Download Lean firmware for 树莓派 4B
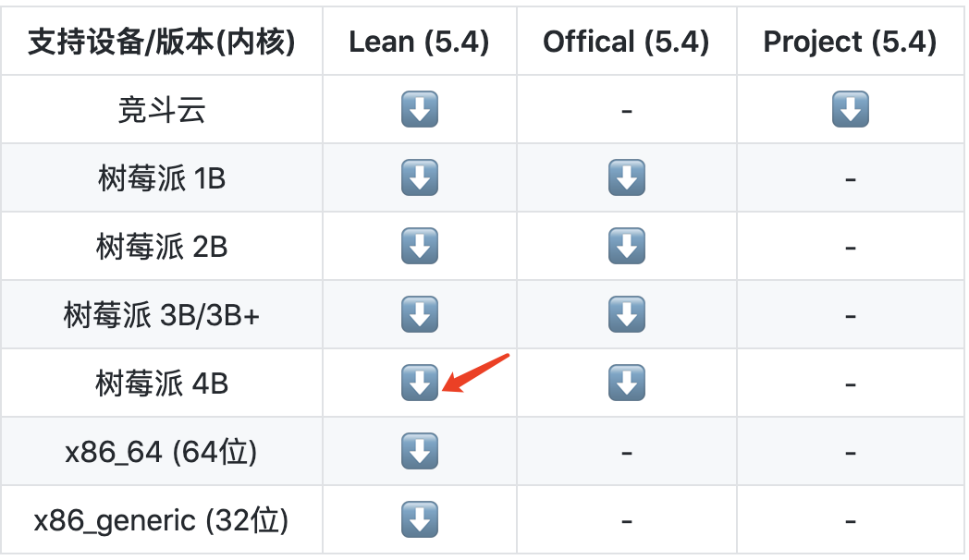Viewport: 969px width, 560px height. (x=419, y=383)
